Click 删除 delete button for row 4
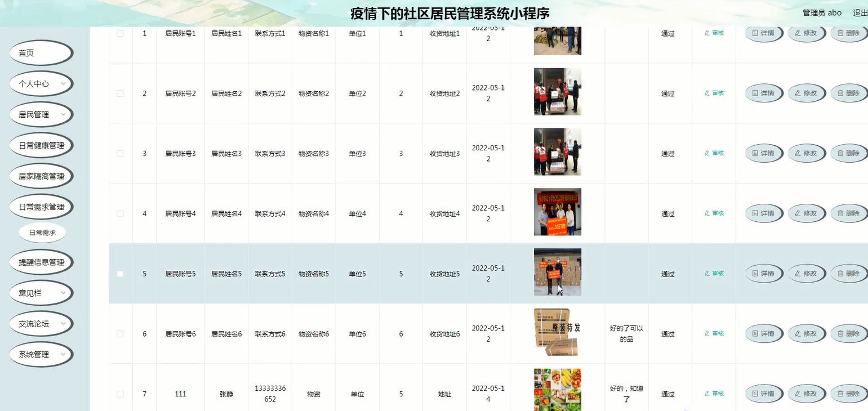868x411 pixels. [x=849, y=213]
